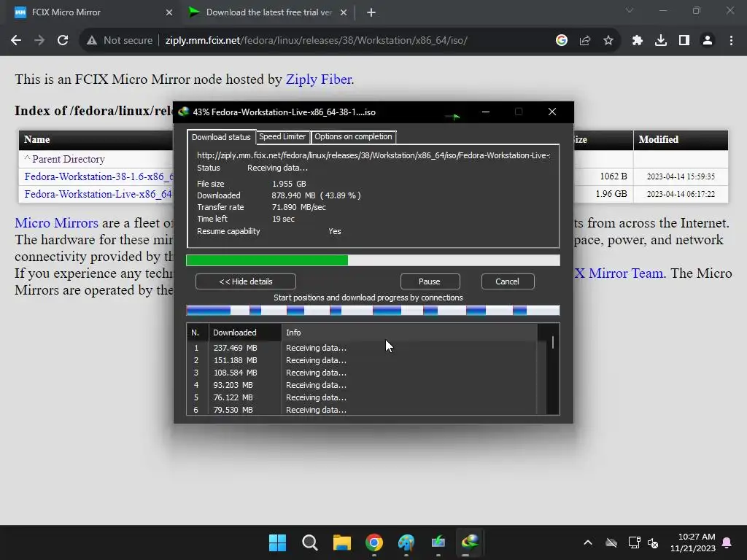747x560 pixels.
Task: Open Chrome three-dot menu
Action: [x=731, y=41]
